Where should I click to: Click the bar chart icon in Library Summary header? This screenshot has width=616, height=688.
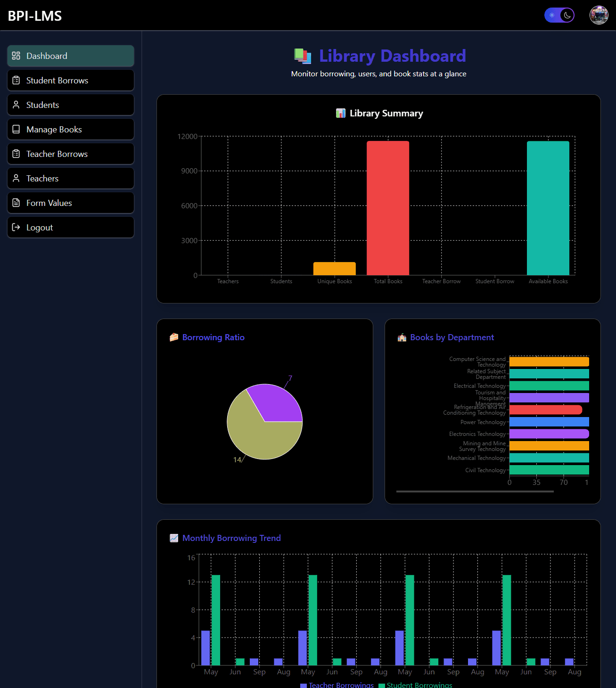tap(341, 113)
